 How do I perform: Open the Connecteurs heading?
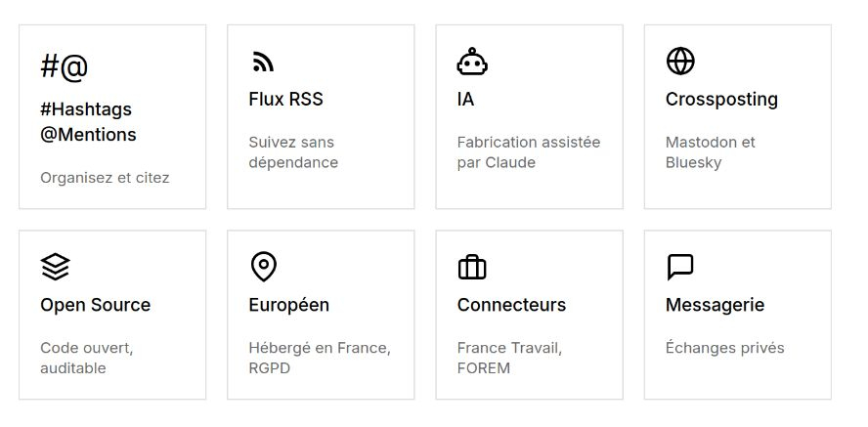point(511,305)
